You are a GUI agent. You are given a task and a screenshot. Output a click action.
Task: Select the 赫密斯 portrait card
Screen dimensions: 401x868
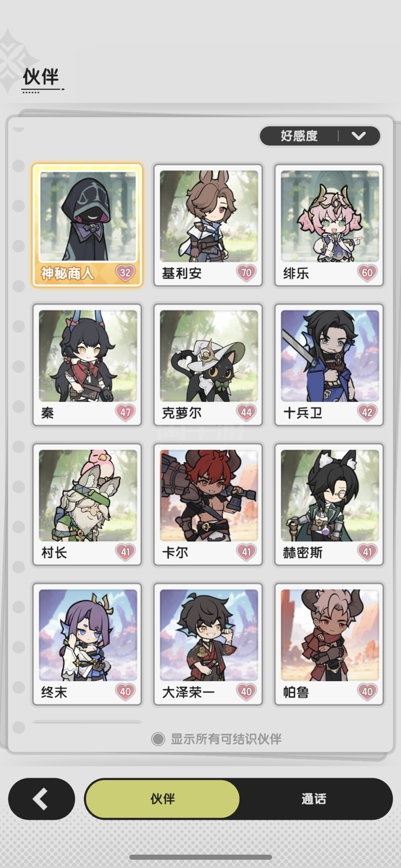point(329,504)
